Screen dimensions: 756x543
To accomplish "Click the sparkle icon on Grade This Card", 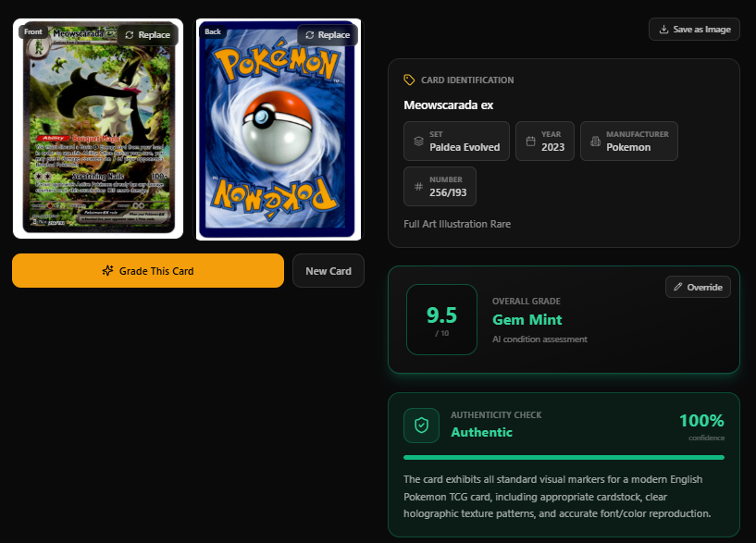I will tap(108, 271).
